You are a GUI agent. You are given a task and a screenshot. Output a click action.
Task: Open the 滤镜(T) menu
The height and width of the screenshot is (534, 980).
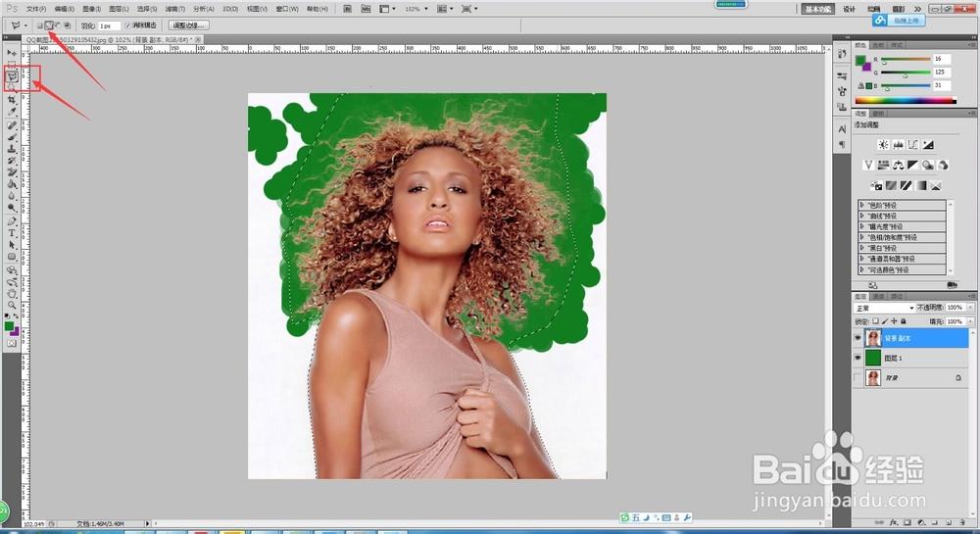click(x=175, y=9)
